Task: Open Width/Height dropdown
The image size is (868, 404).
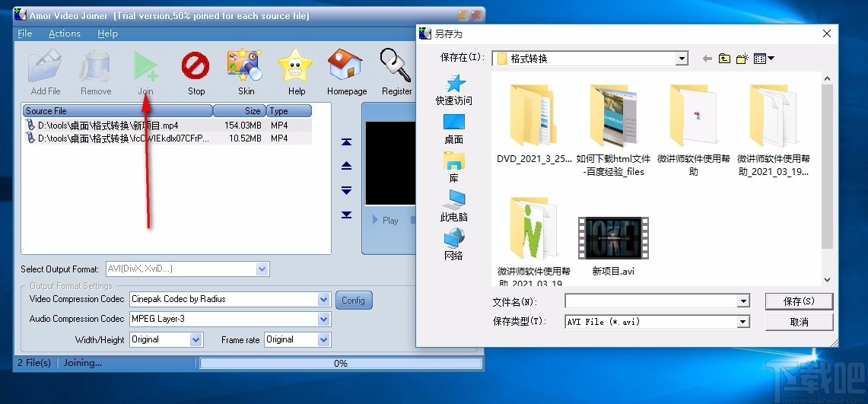Action: click(196, 340)
